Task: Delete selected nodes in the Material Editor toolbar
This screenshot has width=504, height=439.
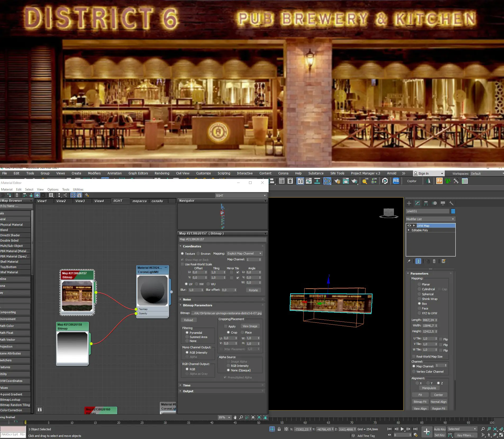Action: (17, 195)
